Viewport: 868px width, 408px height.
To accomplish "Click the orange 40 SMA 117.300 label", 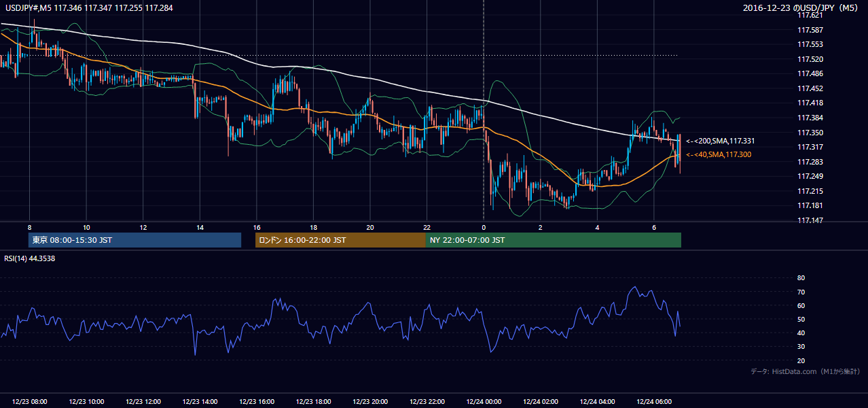I will coord(719,154).
